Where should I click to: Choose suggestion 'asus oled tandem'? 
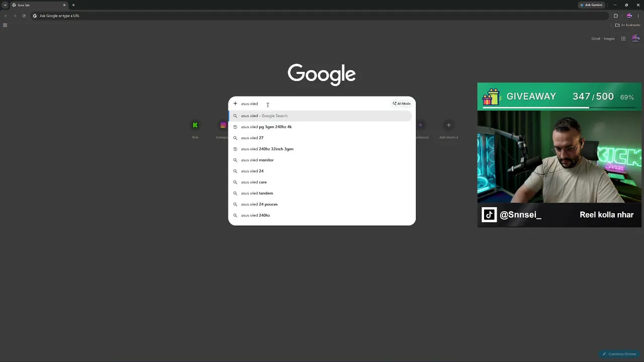click(x=320, y=193)
